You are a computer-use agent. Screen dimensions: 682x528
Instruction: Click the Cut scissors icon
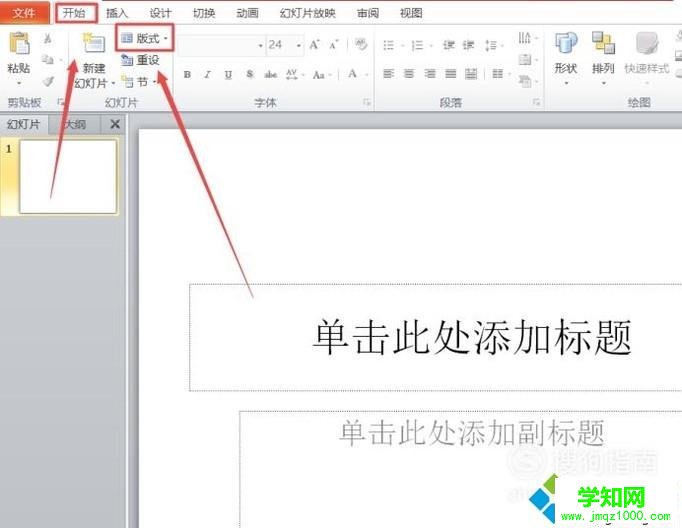tap(47, 39)
